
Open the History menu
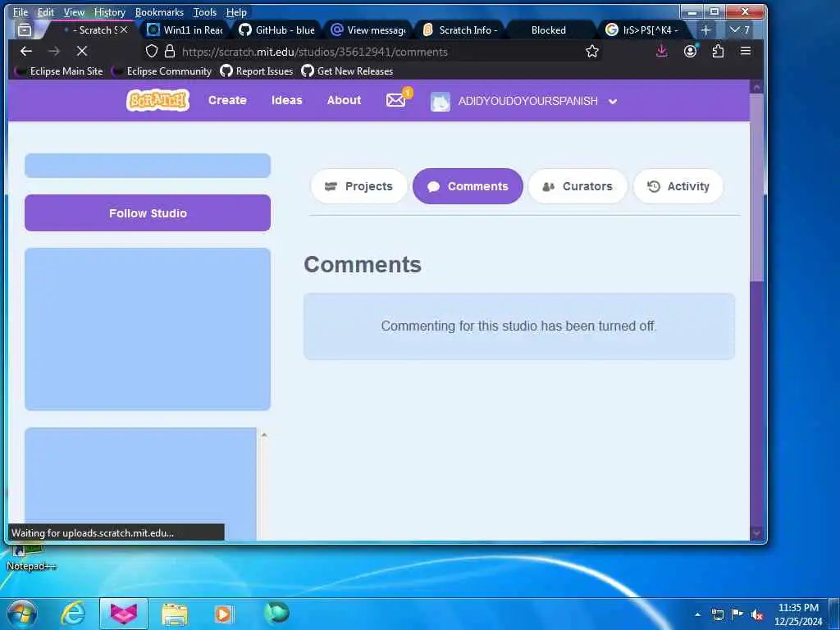[x=110, y=11]
